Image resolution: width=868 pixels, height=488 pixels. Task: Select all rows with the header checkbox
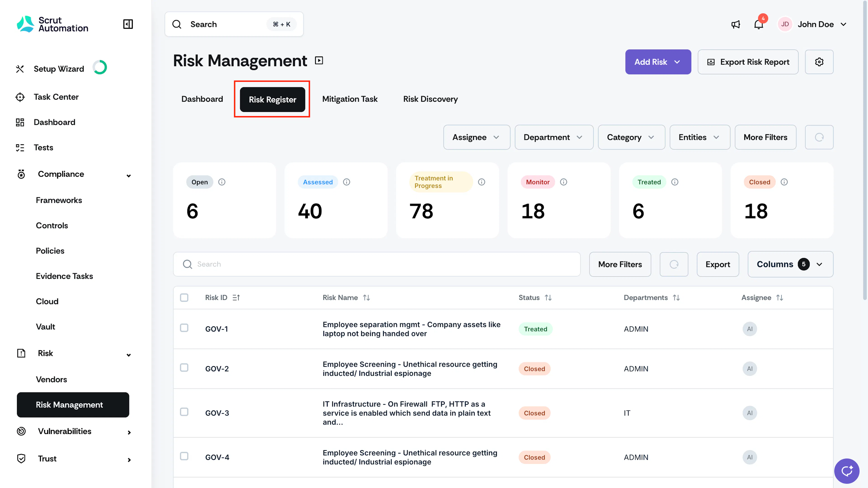coord(184,297)
